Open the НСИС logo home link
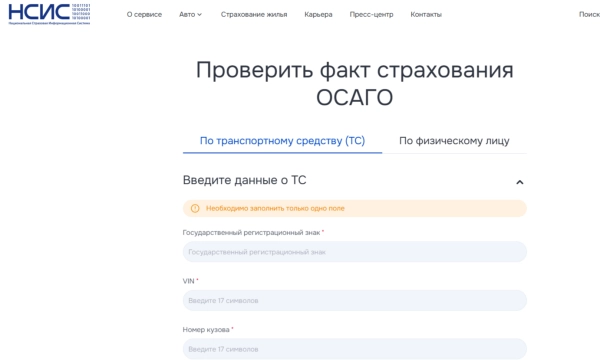The image size is (600, 360). pos(49,14)
